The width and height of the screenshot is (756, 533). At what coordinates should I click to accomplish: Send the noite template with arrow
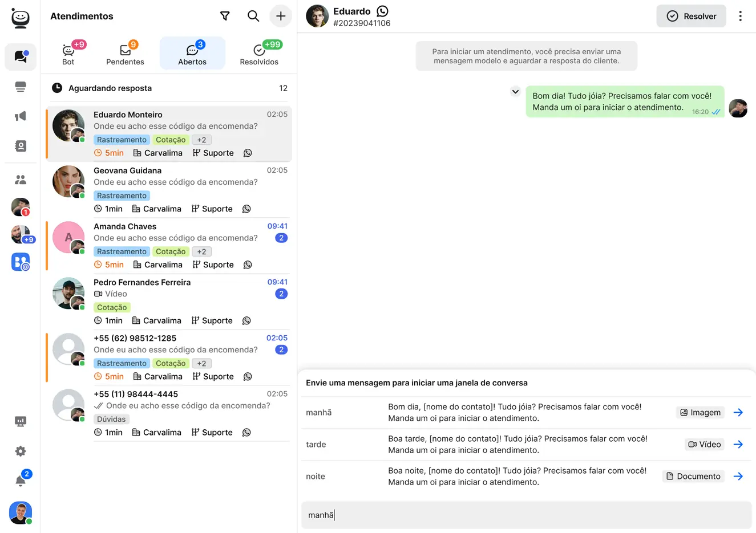coord(738,476)
